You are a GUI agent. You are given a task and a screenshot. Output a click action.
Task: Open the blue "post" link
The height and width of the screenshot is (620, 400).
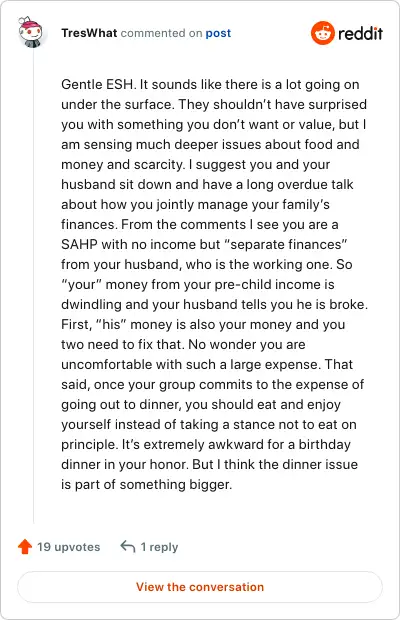[218, 33]
